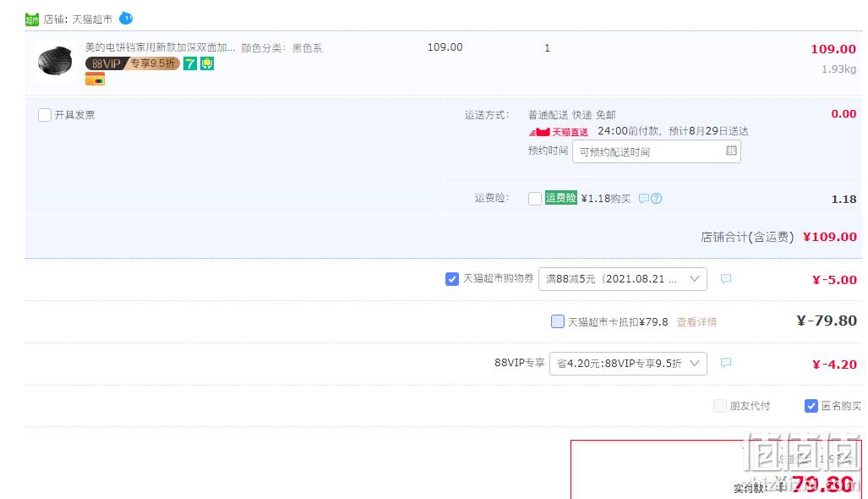This screenshot has width=868, height=499.
Task: Click the green shield guarantee icon
Action: pyautogui.click(x=207, y=63)
